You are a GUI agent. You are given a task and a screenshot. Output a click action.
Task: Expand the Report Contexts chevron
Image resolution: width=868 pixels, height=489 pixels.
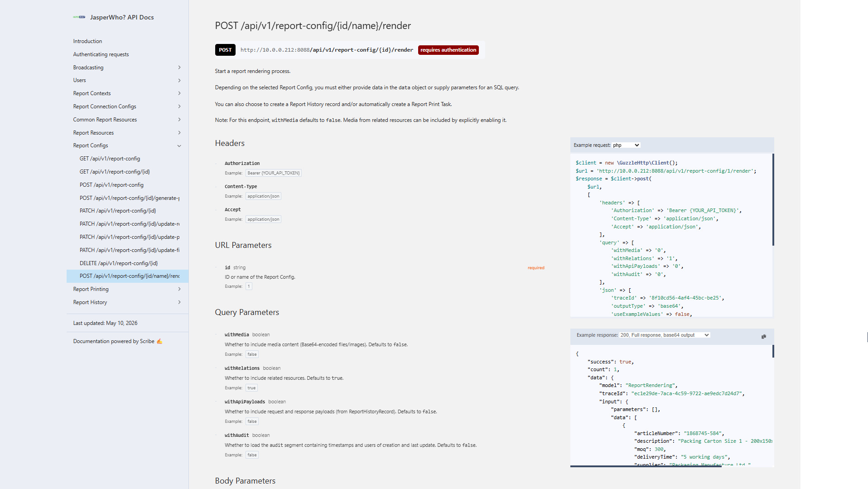coord(179,93)
